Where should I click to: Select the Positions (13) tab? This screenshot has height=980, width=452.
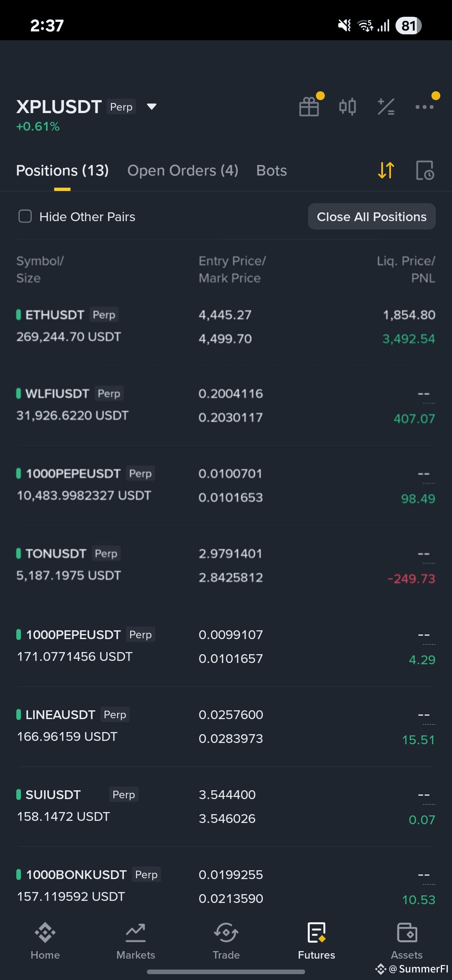pos(62,170)
